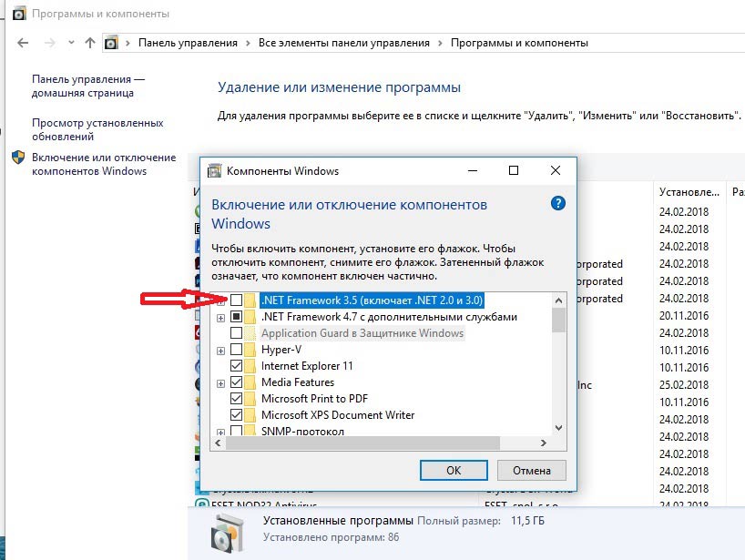Click the folder icon beside Media Features

pyautogui.click(x=250, y=382)
